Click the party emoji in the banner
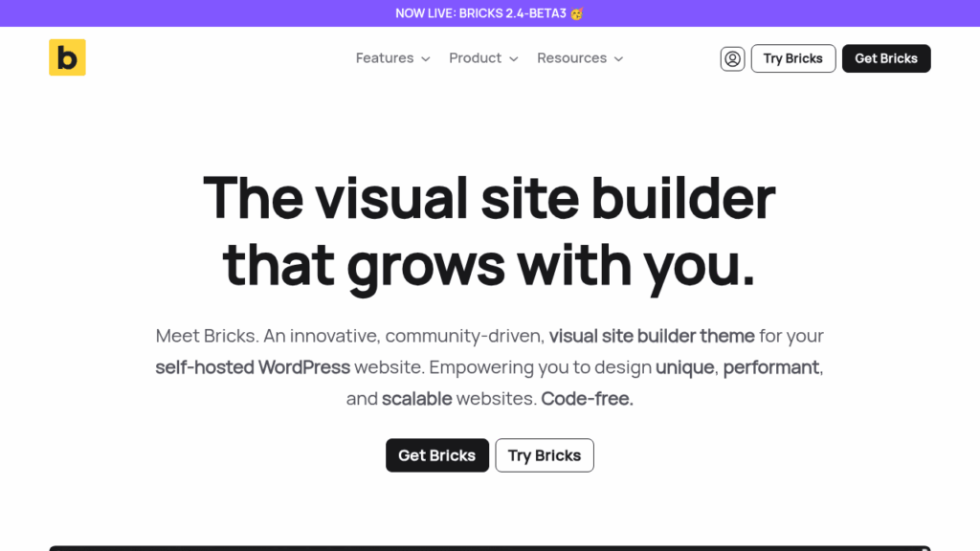 click(577, 13)
